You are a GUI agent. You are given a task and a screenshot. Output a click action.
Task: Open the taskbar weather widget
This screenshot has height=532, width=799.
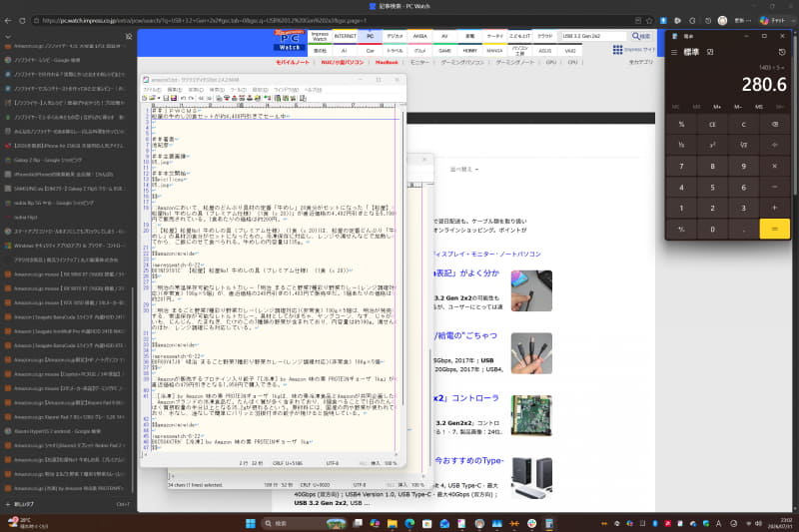click(x=28, y=523)
